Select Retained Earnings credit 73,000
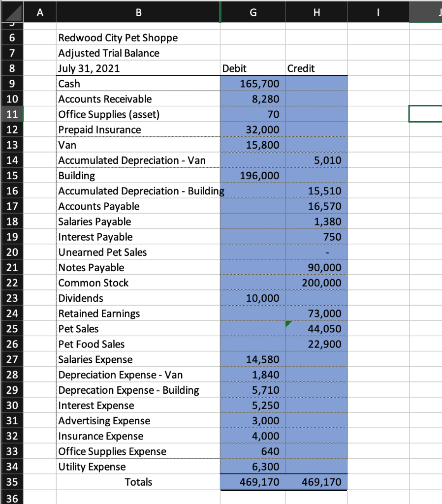 pyautogui.click(x=316, y=314)
